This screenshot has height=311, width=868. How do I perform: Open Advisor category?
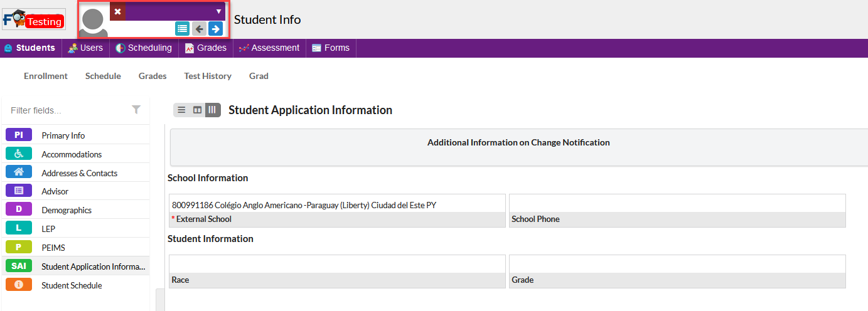(75, 191)
